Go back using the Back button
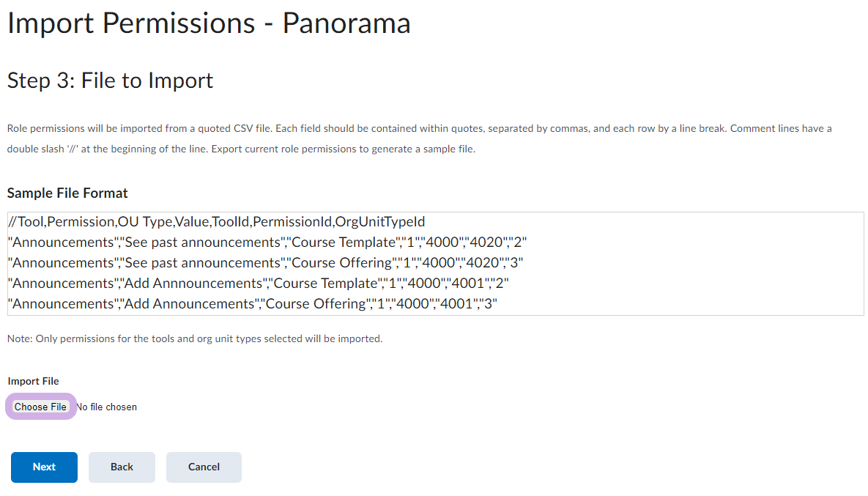This screenshot has width=868, height=496. (122, 467)
